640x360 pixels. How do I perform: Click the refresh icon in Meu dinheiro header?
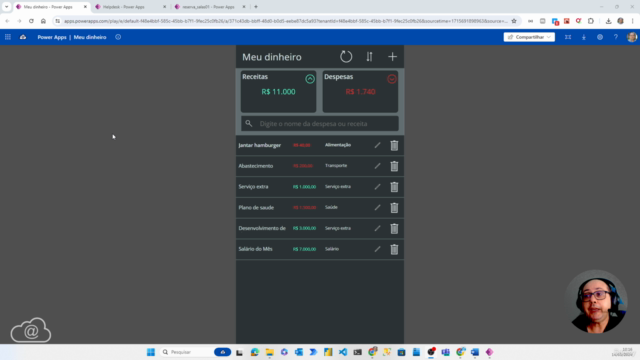tap(346, 57)
